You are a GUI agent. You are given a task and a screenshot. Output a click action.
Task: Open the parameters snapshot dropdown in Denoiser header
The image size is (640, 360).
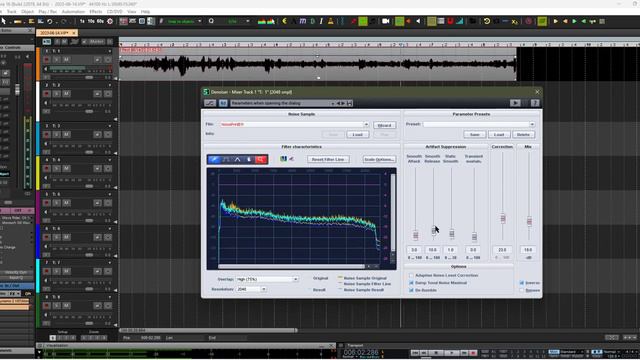point(333,103)
